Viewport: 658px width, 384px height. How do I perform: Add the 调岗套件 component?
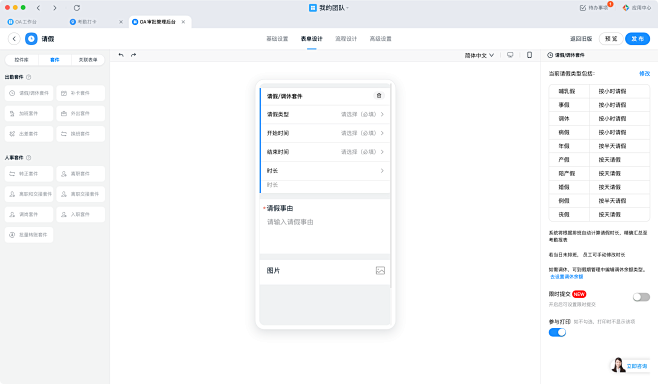coord(29,214)
